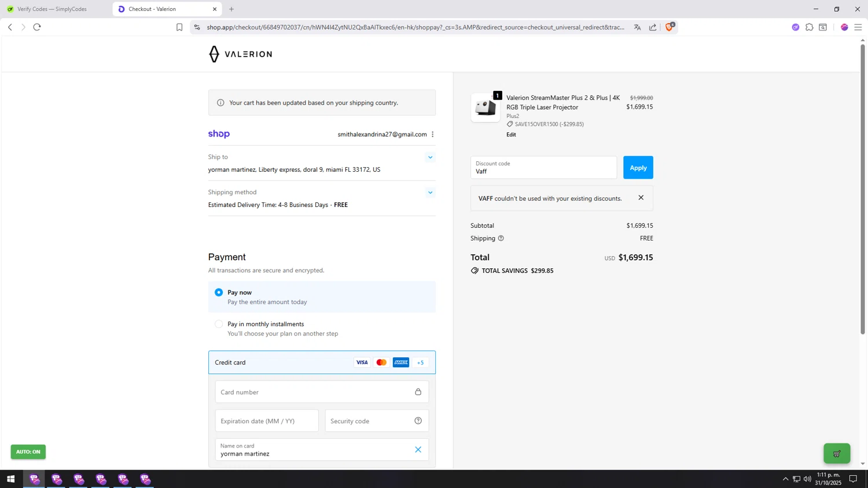The height and width of the screenshot is (488, 868).
Task: Toggle the AUTO: ON button
Action: click(28, 452)
